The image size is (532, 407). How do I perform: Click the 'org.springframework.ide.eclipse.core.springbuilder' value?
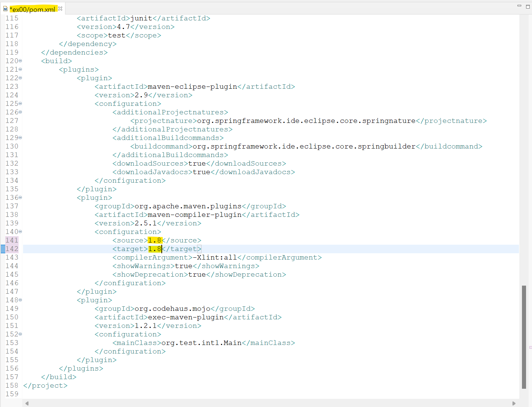coord(304,146)
